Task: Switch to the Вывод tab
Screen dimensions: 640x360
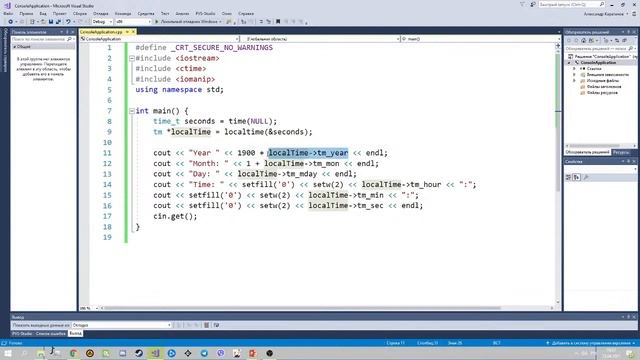Action: (75, 333)
